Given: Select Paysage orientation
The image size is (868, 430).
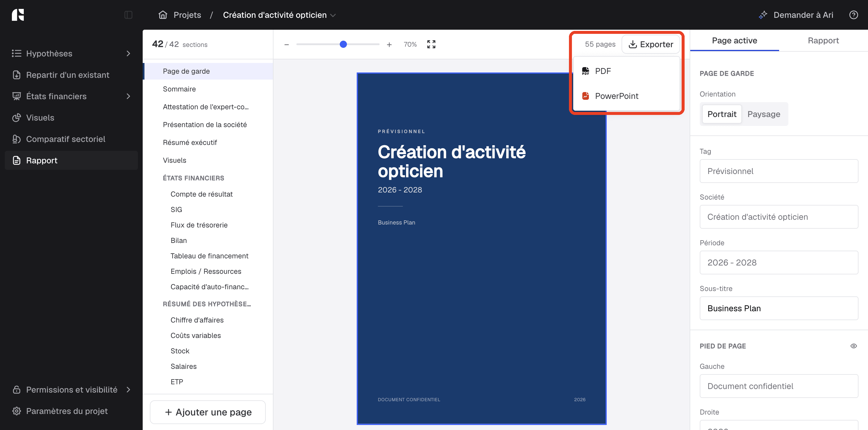Looking at the screenshot, I should point(764,114).
